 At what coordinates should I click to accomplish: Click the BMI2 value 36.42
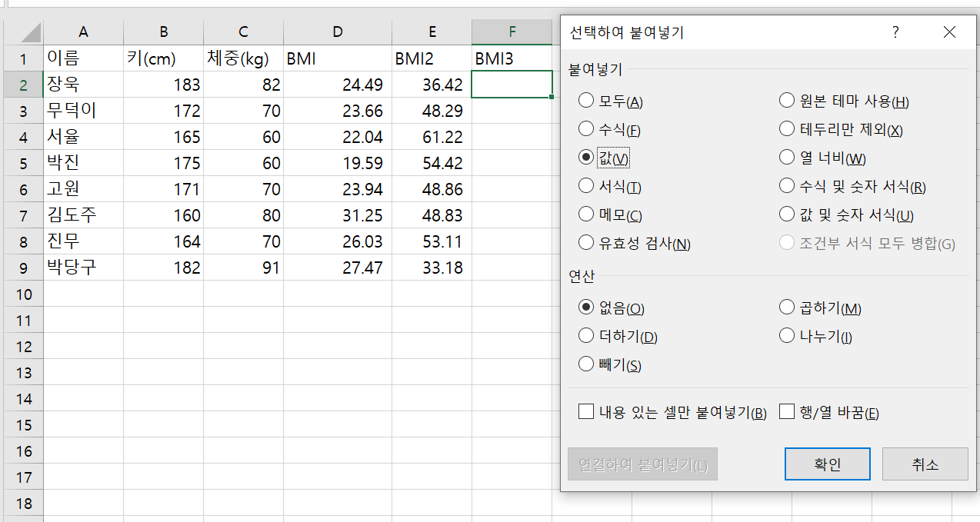click(x=432, y=85)
